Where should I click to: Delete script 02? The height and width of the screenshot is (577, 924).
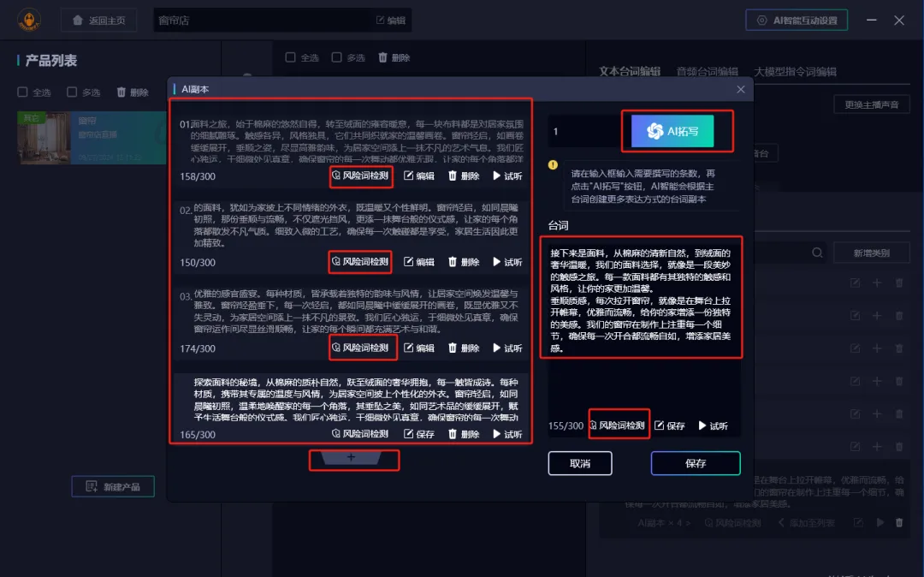click(464, 262)
